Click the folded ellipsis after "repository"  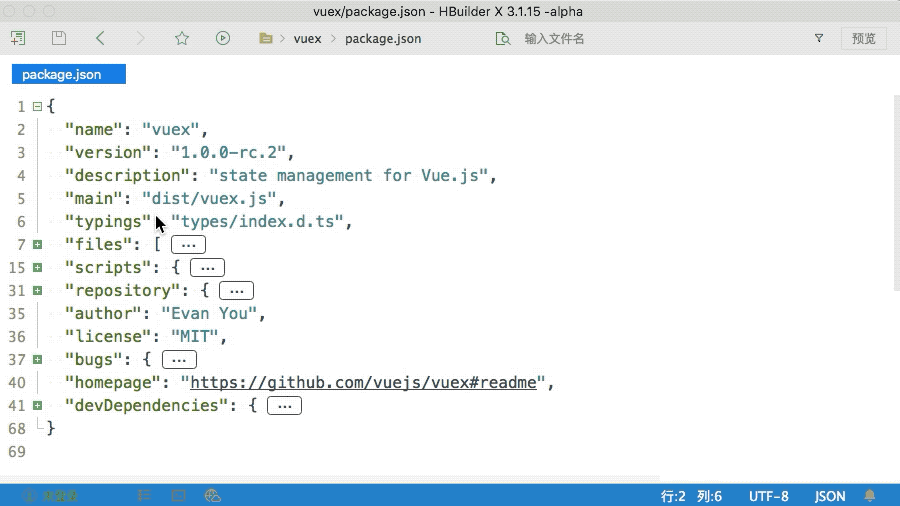236,290
